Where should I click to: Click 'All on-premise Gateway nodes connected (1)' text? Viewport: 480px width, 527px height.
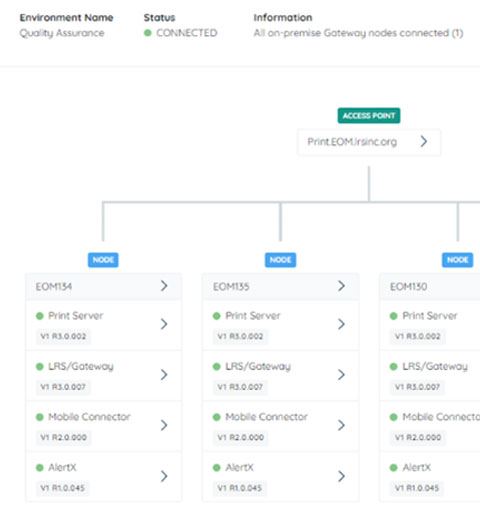point(358,33)
